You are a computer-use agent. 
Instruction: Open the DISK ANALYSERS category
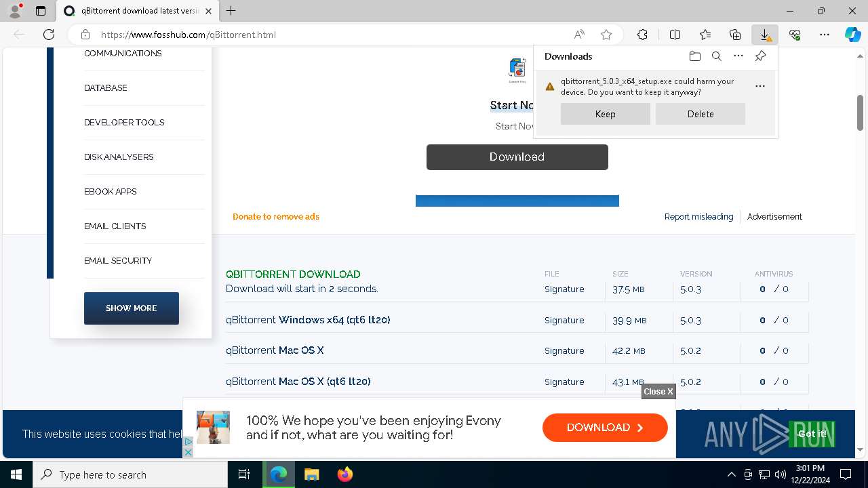click(x=119, y=157)
